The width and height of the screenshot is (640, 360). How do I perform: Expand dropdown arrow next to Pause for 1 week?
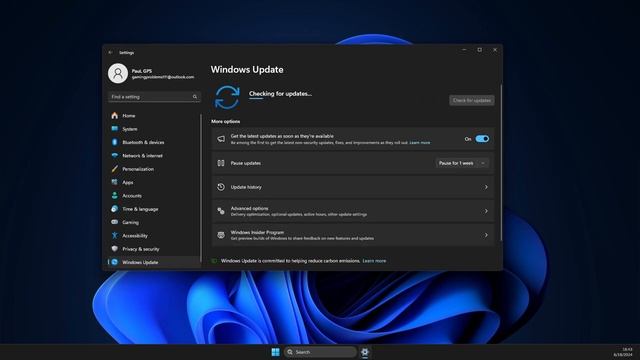(483, 163)
